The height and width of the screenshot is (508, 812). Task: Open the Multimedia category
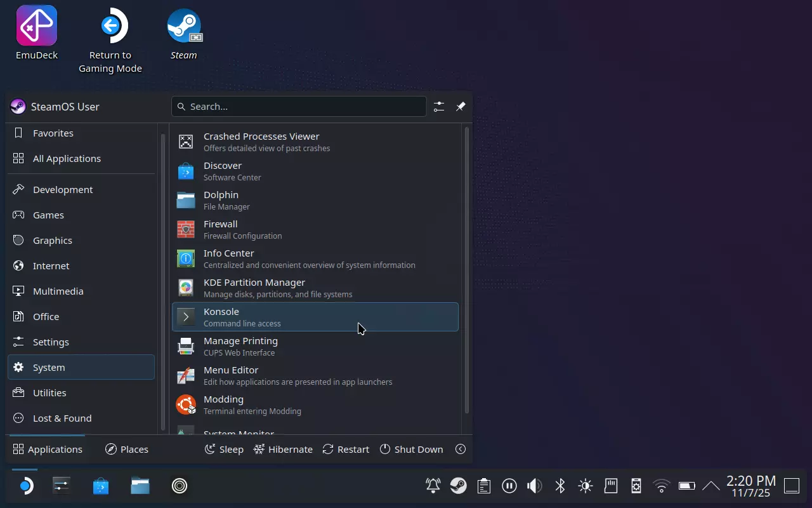click(x=81, y=291)
